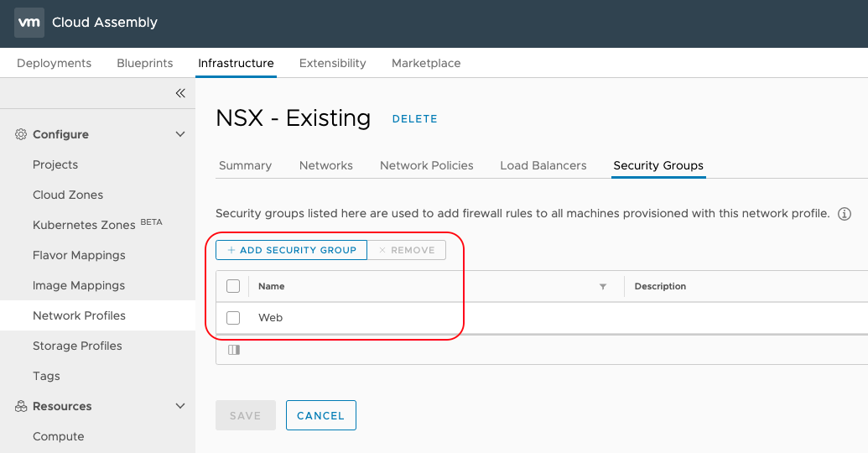
Task: Open Compute in the sidebar
Action: 59,436
